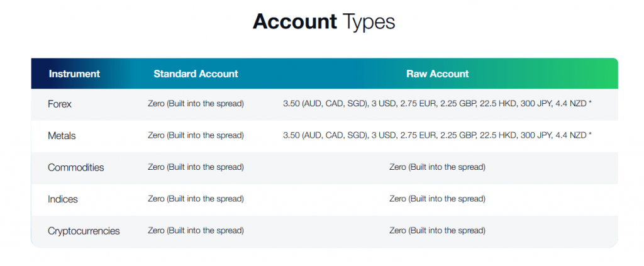Select Metals Standard Account commission cell
This screenshot has width=644, height=266.
coord(196,135)
